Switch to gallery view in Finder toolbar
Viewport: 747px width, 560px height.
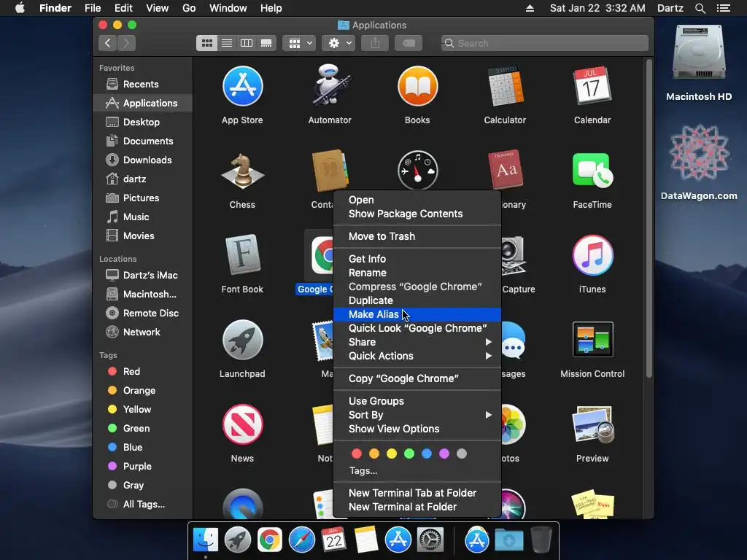click(x=266, y=43)
